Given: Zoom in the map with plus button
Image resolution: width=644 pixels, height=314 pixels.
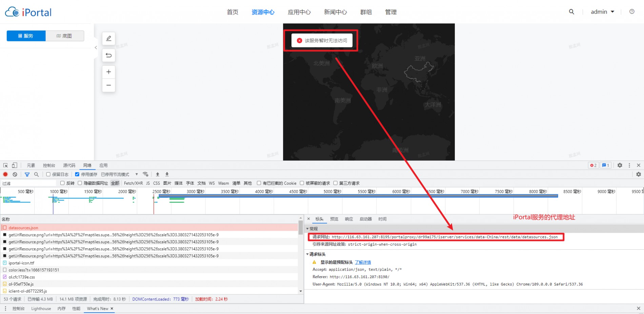Looking at the screenshot, I should (x=108, y=72).
